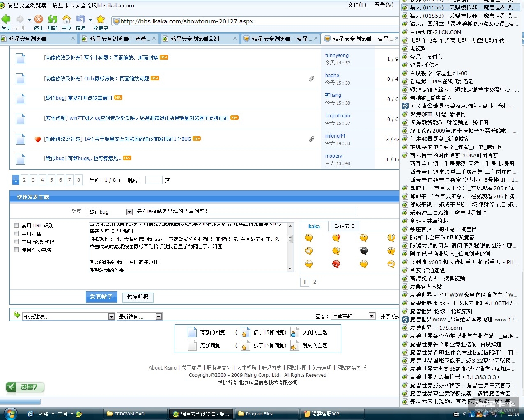The width and height of the screenshot is (524, 420).
Task: Click browser icon in quick launch next to 工具
Action: pos(79,414)
